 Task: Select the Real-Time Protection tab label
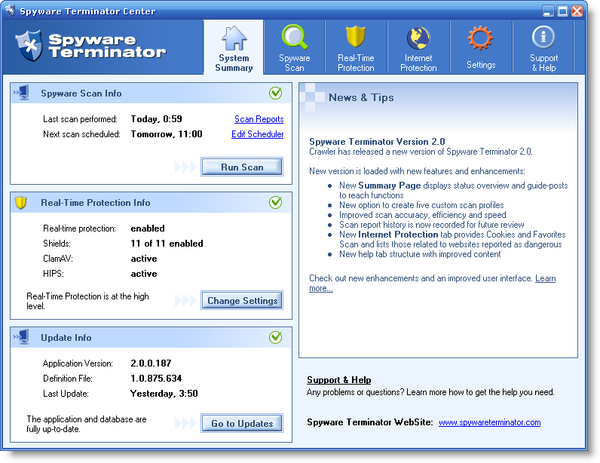click(355, 63)
